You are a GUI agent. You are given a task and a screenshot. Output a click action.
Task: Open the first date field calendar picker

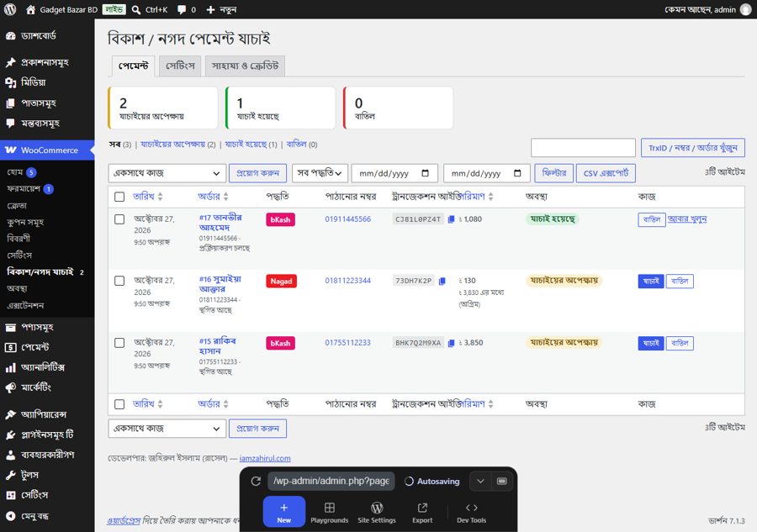[x=426, y=173]
